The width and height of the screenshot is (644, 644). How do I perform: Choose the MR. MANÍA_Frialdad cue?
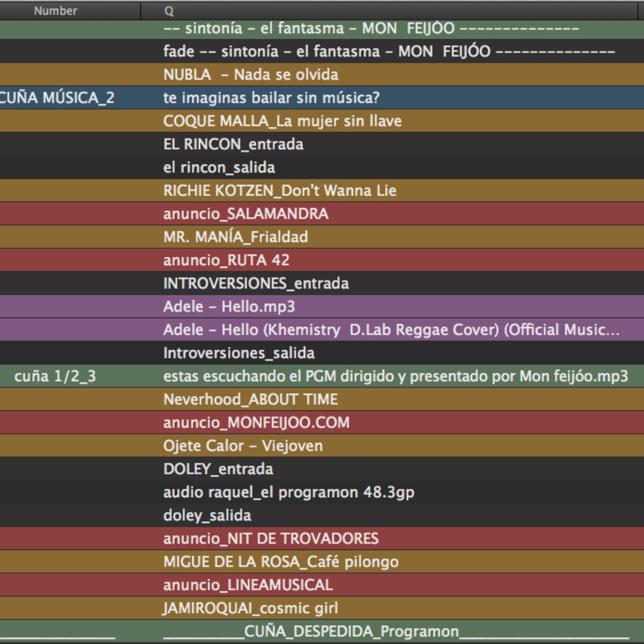pyautogui.click(x=236, y=237)
